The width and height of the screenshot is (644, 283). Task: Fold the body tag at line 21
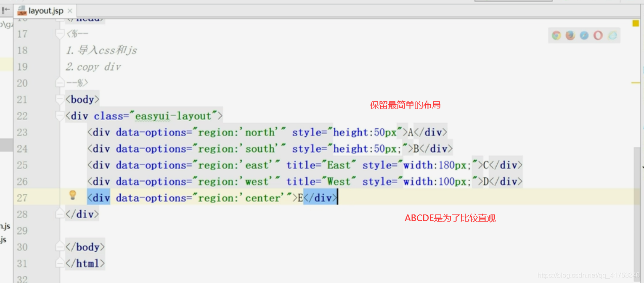(60, 99)
